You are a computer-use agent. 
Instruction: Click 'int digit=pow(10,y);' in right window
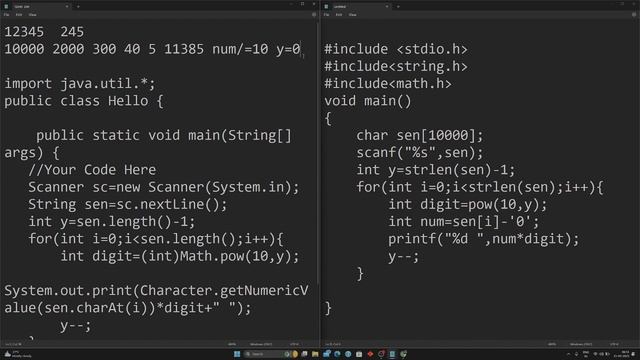click(x=467, y=204)
